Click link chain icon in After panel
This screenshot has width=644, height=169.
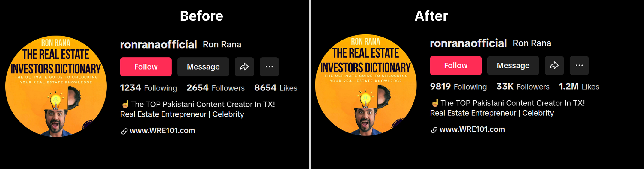click(434, 130)
